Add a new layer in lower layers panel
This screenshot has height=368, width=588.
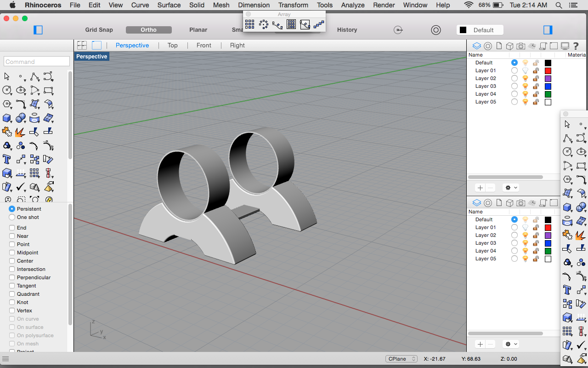(480, 344)
